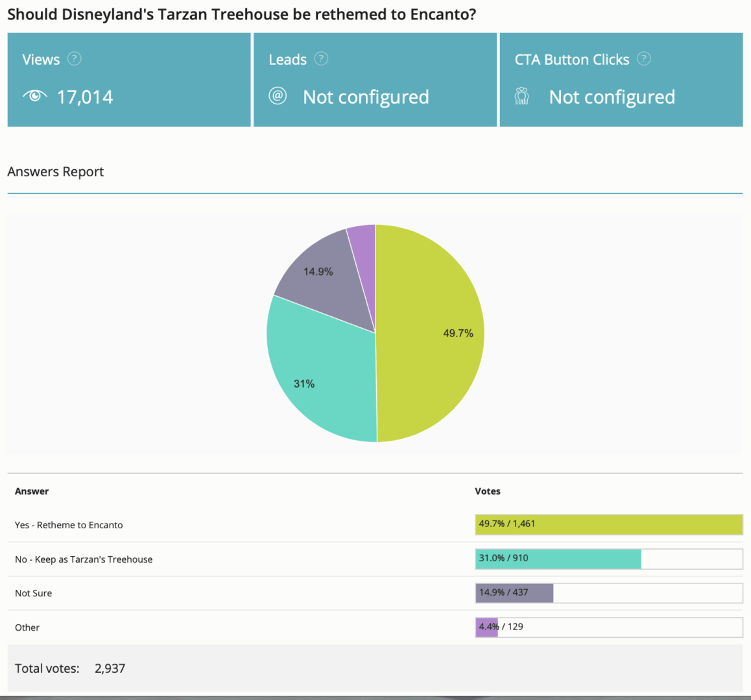This screenshot has height=700, width=751.
Task: Click the help icon beside Views
Action: (x=75, y=59)
